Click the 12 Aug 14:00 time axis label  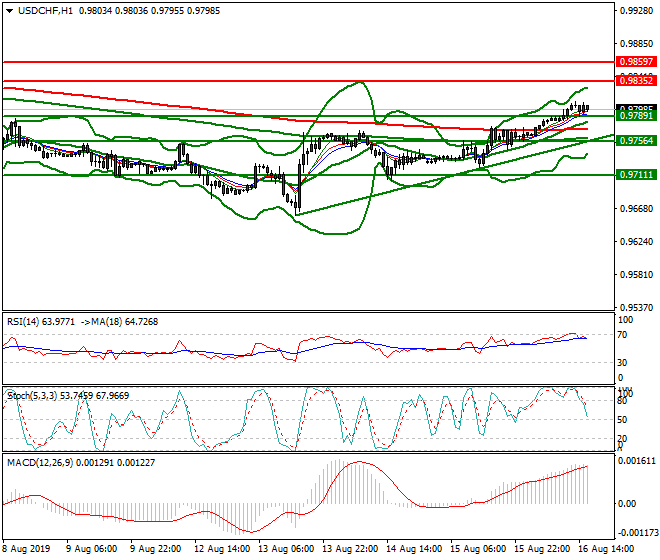(x=222, y=549)
